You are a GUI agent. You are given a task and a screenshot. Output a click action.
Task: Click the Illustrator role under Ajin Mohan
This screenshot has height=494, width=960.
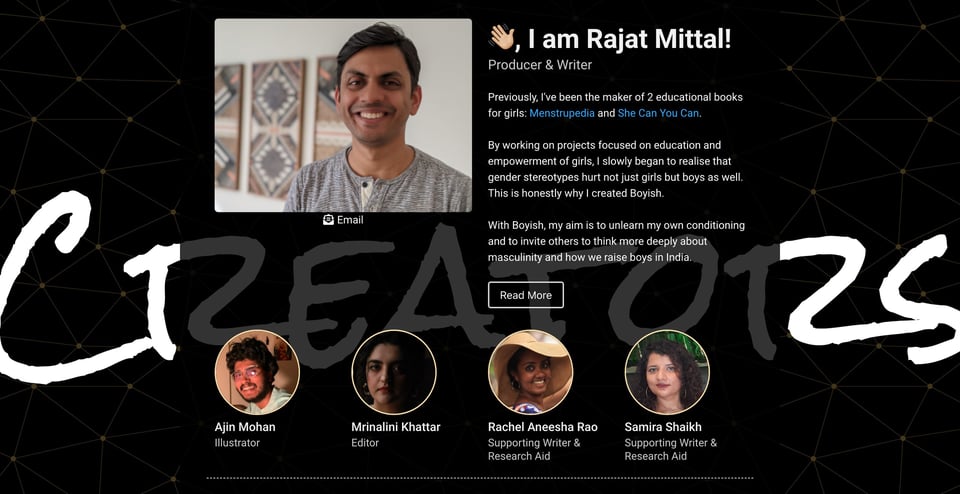(x=237, y=443)
